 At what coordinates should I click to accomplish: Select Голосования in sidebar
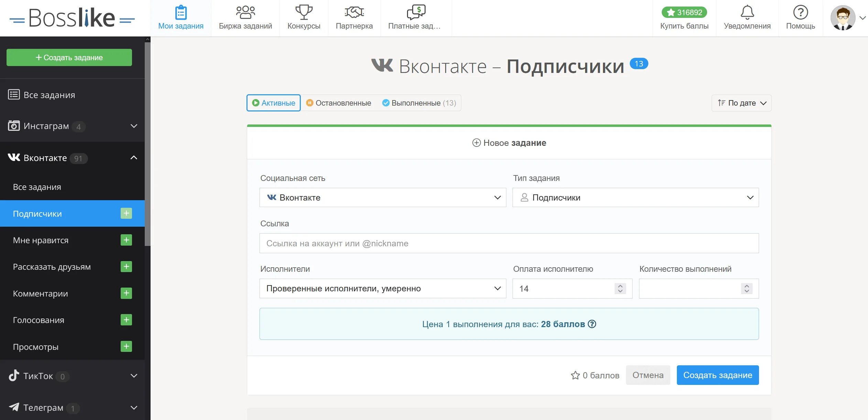(x=39, y=320)
